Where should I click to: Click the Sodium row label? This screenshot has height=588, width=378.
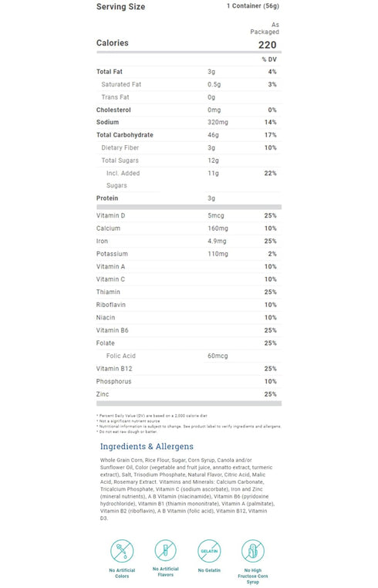[x=108, y=122]
